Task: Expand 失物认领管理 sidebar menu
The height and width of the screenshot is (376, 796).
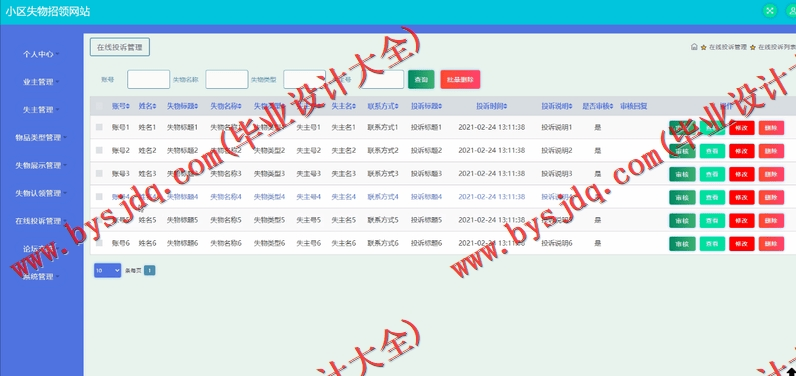Action: click(41, 193)
